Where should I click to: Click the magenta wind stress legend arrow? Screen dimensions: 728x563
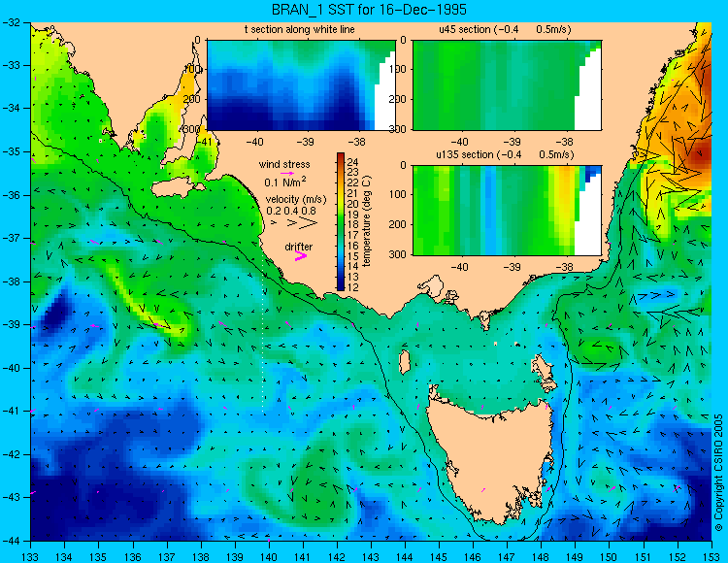click(287, 173)
